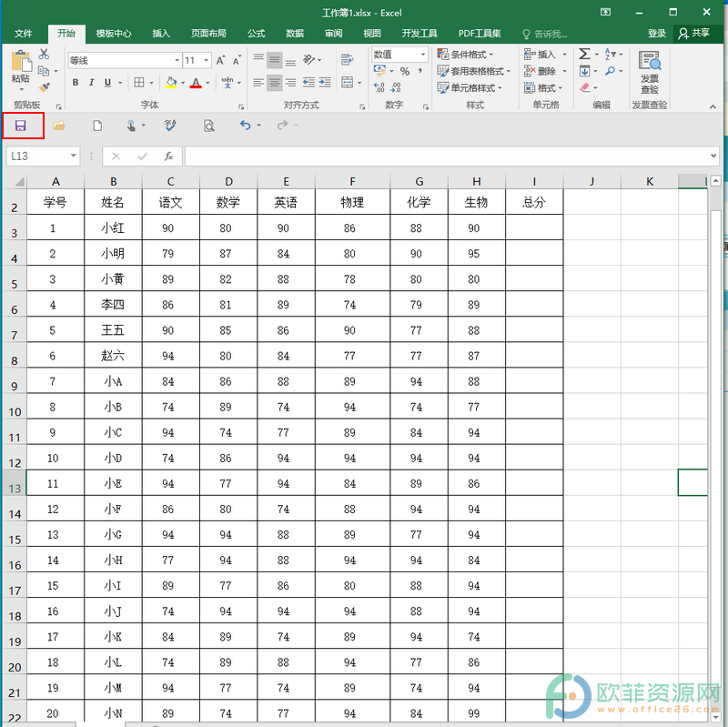Copy selection icon
This screenshot has height=727, width=728.
(x=44, y=71)
